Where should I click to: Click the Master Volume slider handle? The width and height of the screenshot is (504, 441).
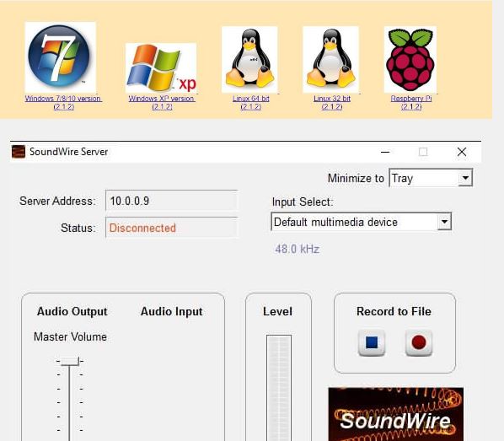coord(70,361)
